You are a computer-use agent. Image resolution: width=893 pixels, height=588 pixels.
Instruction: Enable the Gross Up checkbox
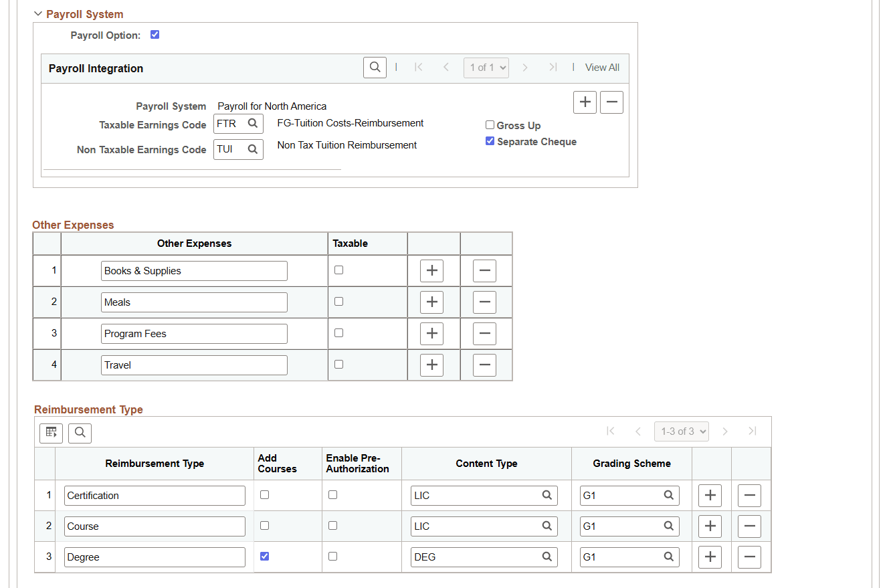(x=490, y=125)
